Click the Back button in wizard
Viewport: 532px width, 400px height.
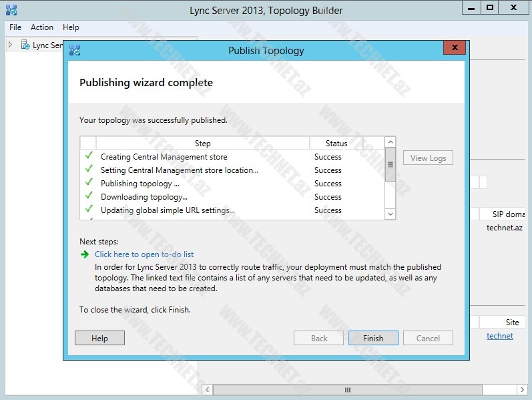[x=318, y=338]
